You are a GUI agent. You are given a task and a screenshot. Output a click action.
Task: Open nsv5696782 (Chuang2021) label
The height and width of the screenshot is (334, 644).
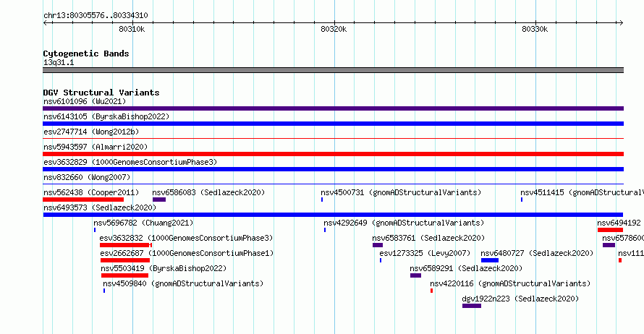(143, 223)
